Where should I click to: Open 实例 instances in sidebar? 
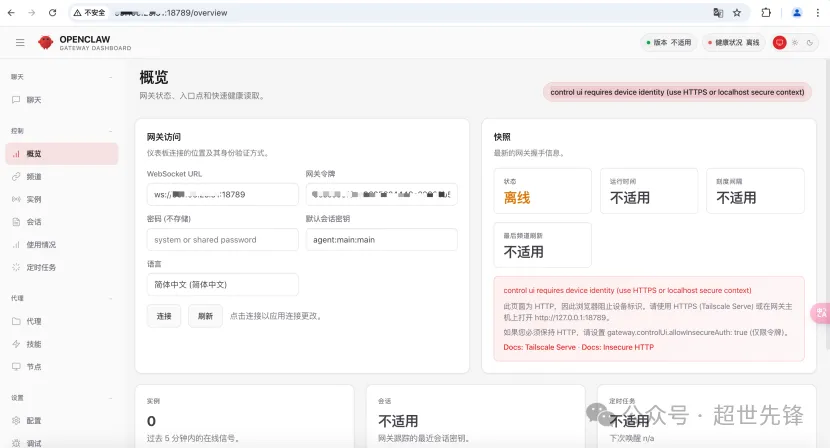(62, 199)
